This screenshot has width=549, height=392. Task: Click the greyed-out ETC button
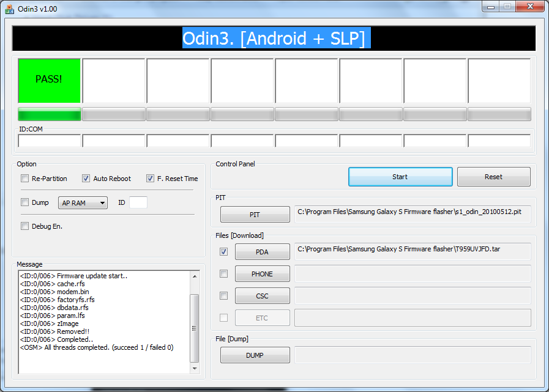262,318
